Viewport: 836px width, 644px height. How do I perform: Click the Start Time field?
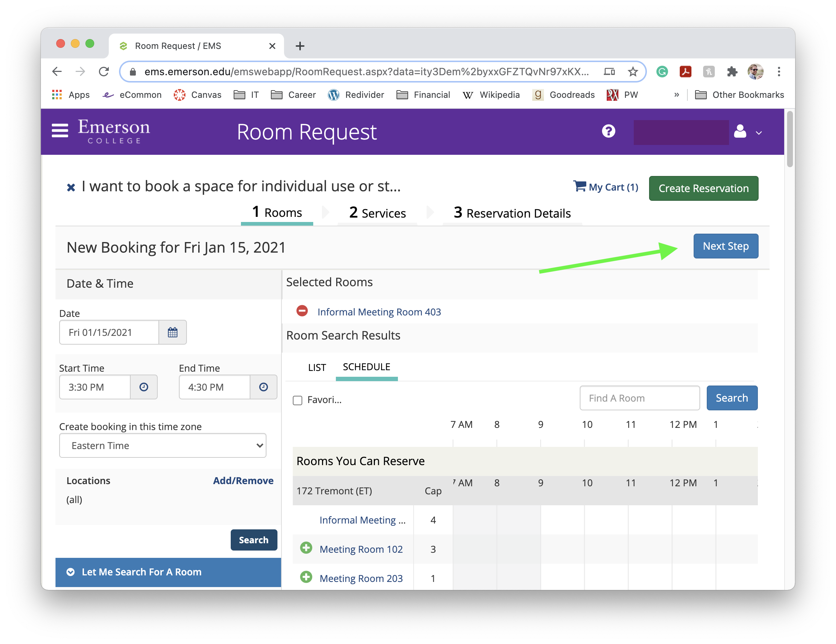(95, 387)
